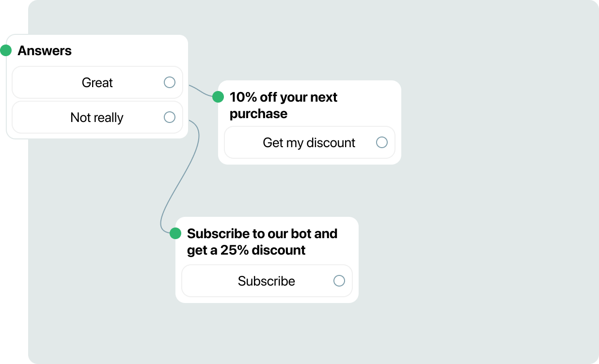Select output port circle next to Subscribe
This screenshot has width=599, height=364.
tap(339, 281)
